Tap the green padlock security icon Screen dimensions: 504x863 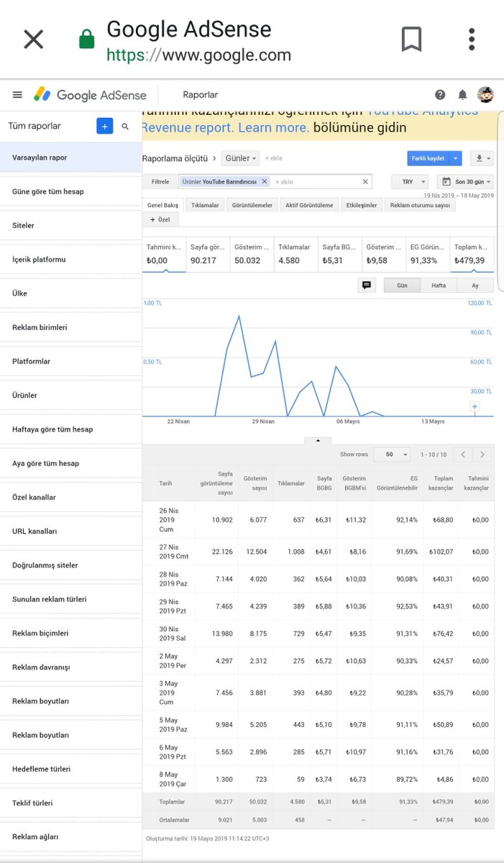click(87, 40)
